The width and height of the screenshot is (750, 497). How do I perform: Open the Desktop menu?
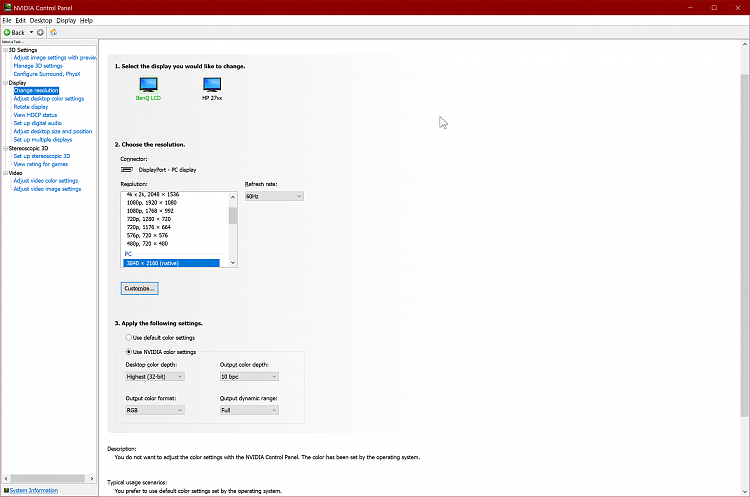point(41,21)
